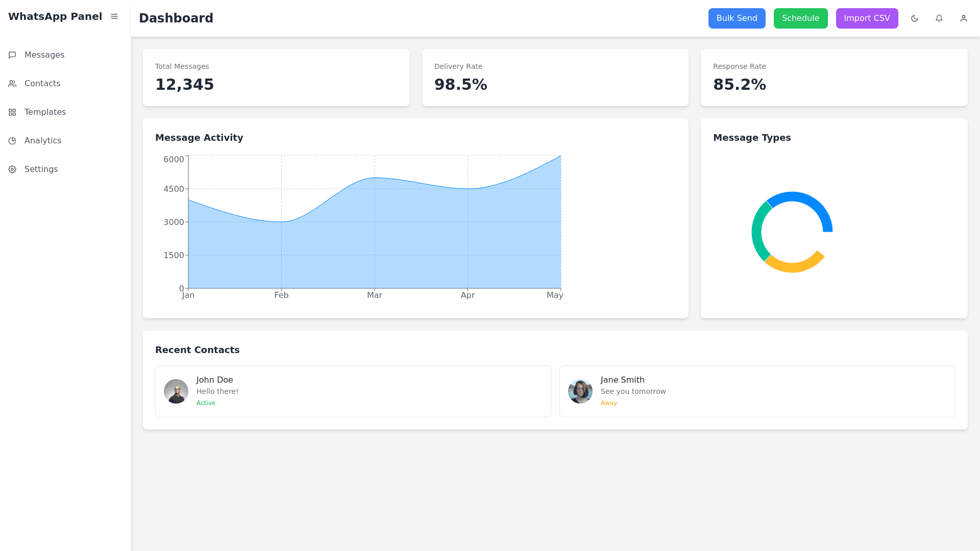Screen dimensions: 980x551
Task: Open Jane Smith contact card
Action: click(757, 391)
